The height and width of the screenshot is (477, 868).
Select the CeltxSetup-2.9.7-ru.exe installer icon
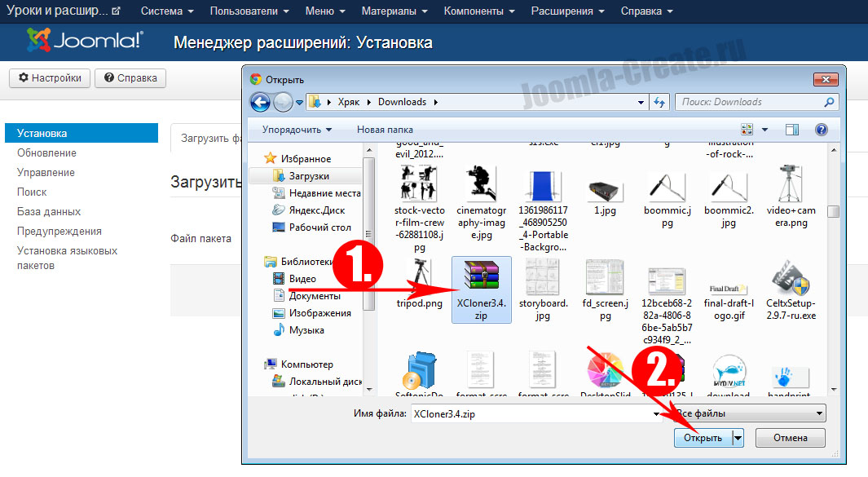coord(790,281)
